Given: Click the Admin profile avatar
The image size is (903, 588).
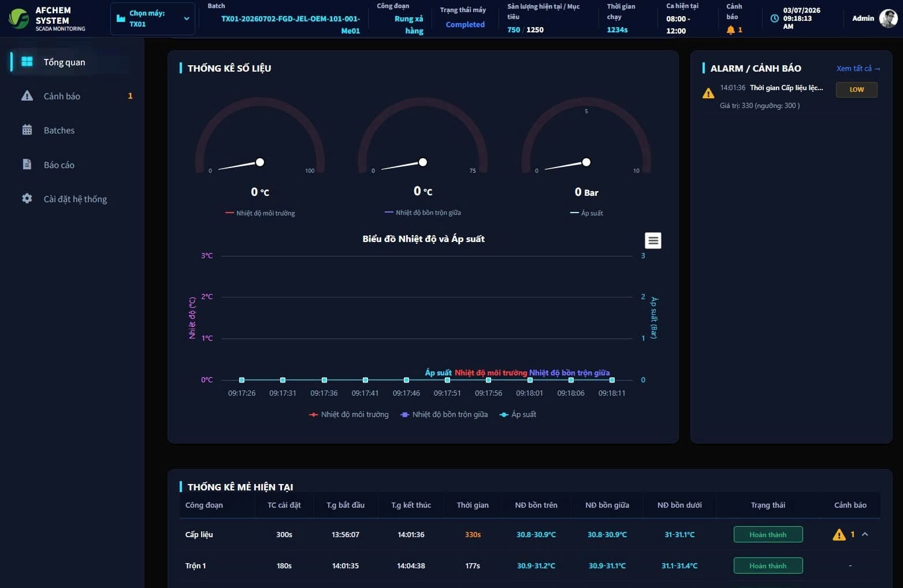Looking at the screenshot, I should pos(888,18).
